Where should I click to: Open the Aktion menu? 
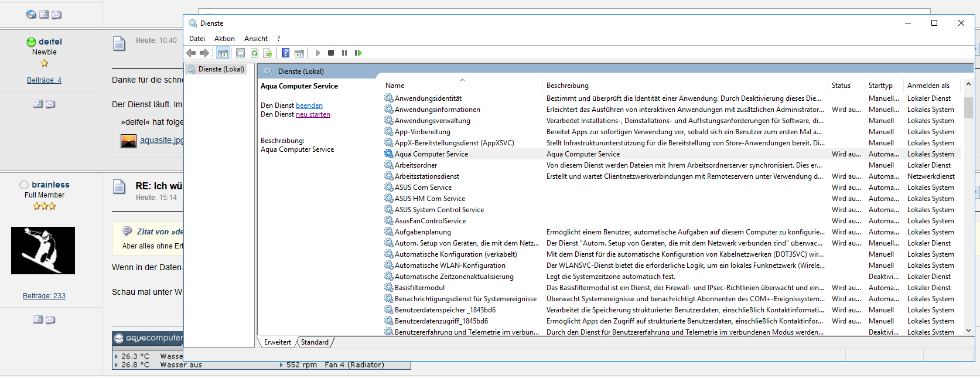[224, 39]
